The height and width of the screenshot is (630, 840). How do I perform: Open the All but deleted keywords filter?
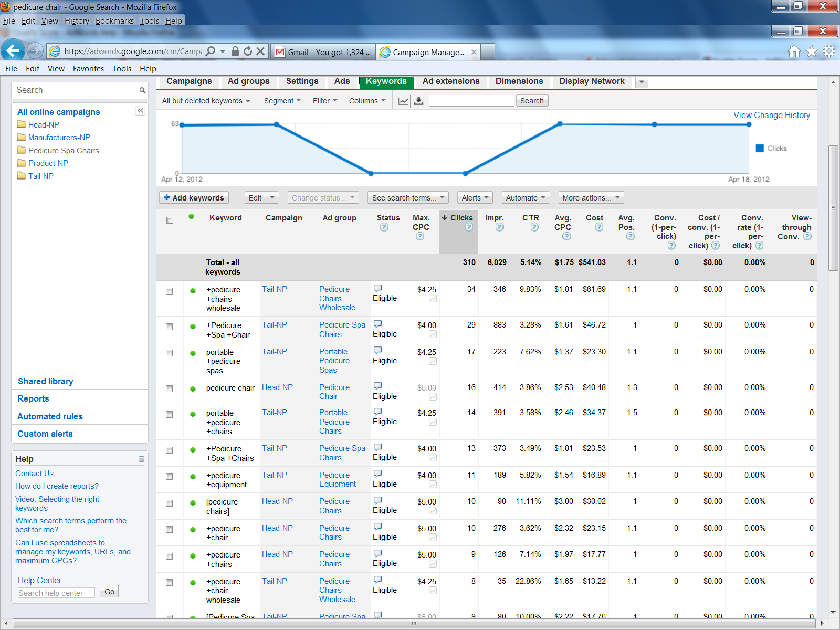click(x=206, y=101)
